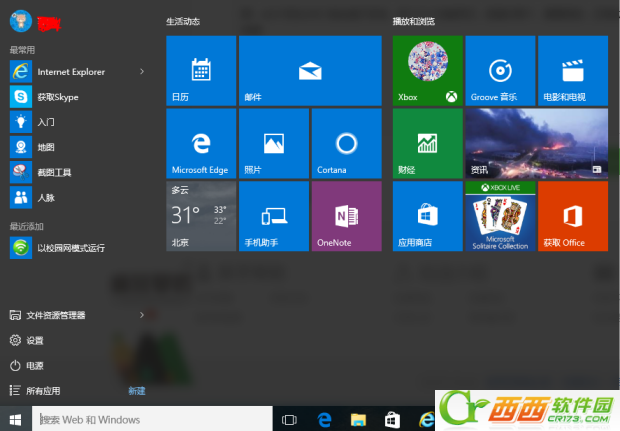Open the 电影和电视 tile
Viewport: 620px width, 431px height.
point(572,70)
